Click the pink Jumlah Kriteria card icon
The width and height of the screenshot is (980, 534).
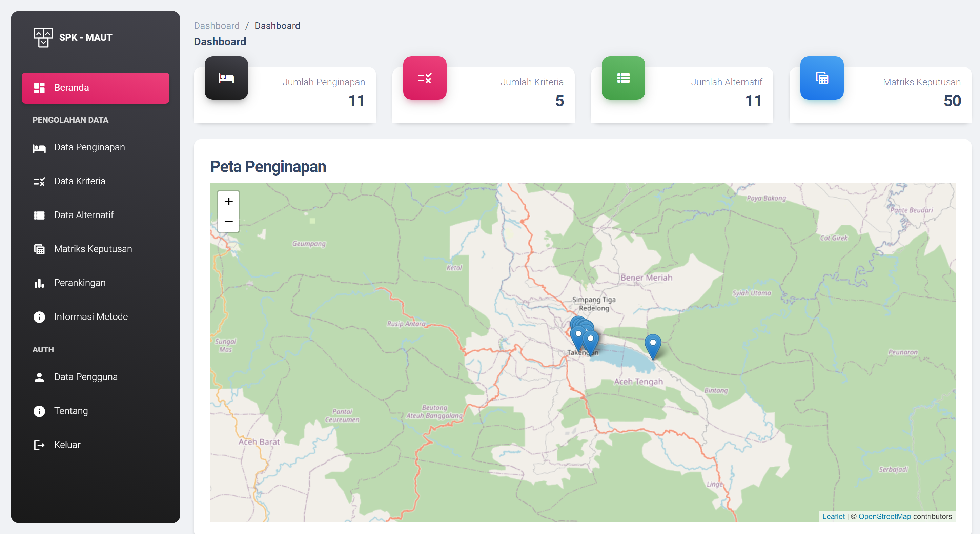click(x=425, y=78)
